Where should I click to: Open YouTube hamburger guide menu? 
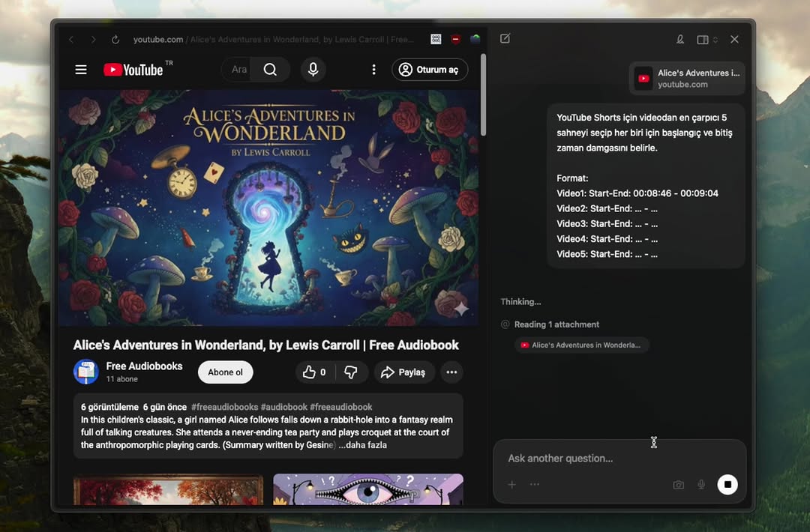[80, 70]
